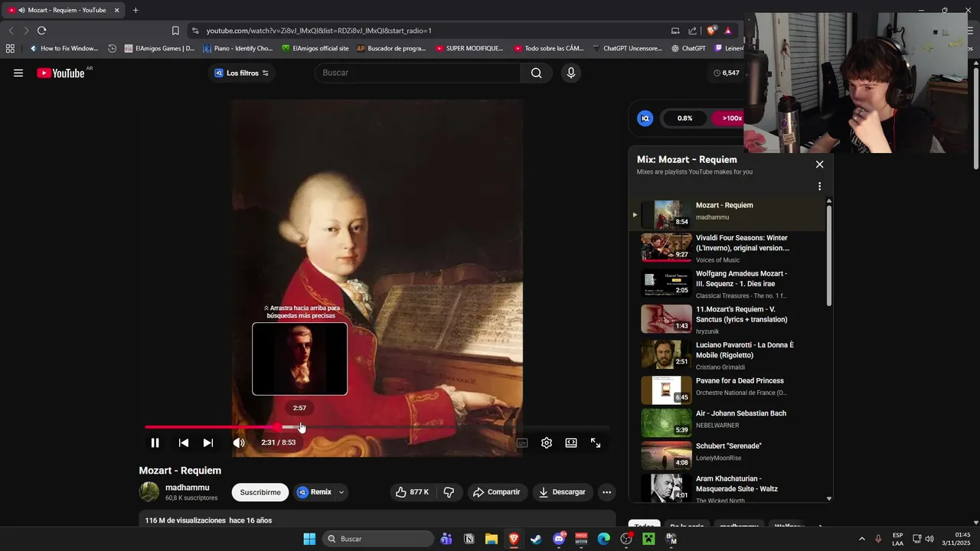Expand the Remix dropdown arrow
This screenshot has height=551, width=980.
coord(341,492)
